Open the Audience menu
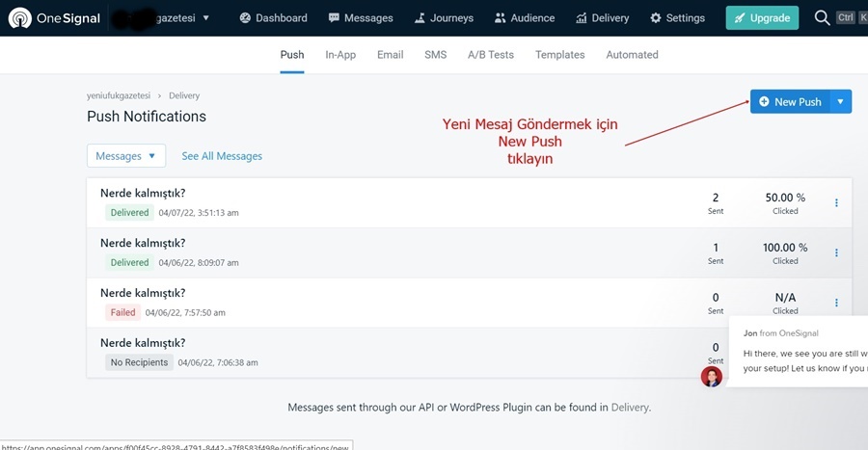Screen dimensions: 868x450 tap(525, 18)
